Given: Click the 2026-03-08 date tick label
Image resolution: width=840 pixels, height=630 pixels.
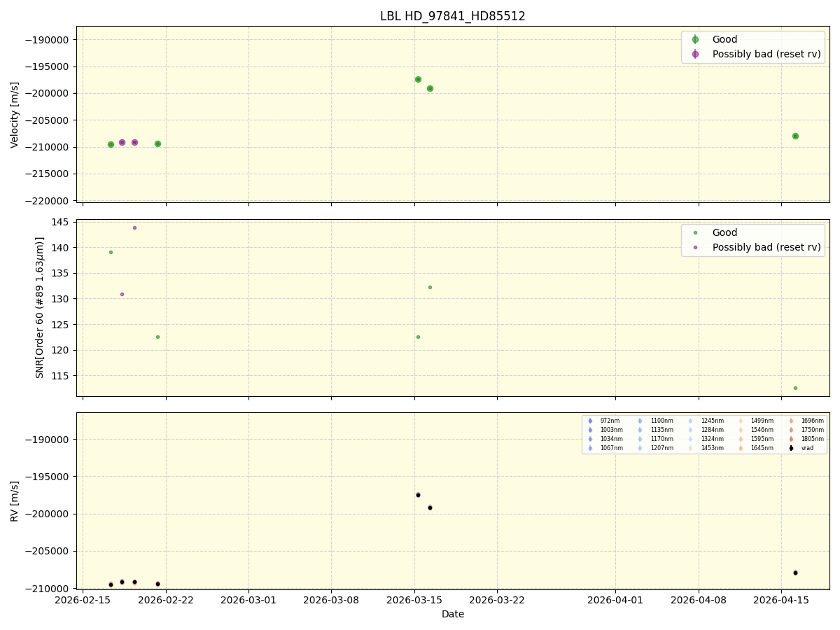Looking at the screenshot, I should tap(331, 600).
